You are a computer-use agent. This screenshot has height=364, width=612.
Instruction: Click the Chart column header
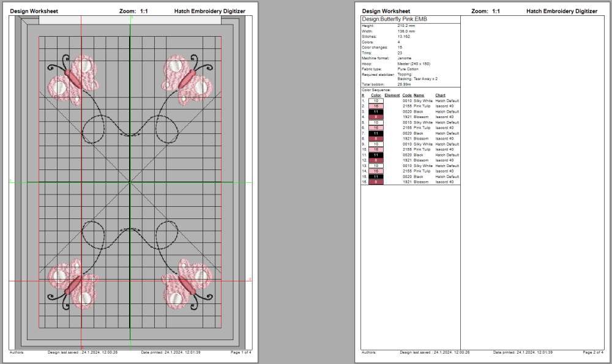[x=440, y=95]
